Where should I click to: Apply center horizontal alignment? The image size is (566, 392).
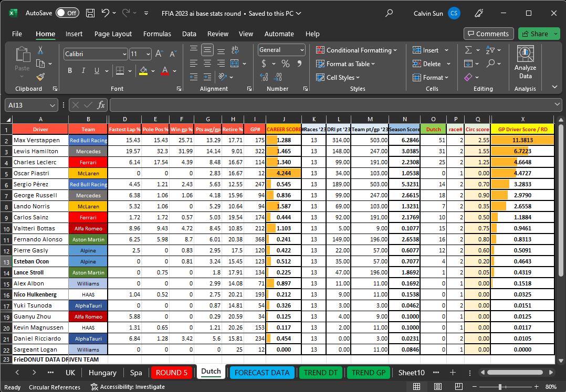[207, 63]
